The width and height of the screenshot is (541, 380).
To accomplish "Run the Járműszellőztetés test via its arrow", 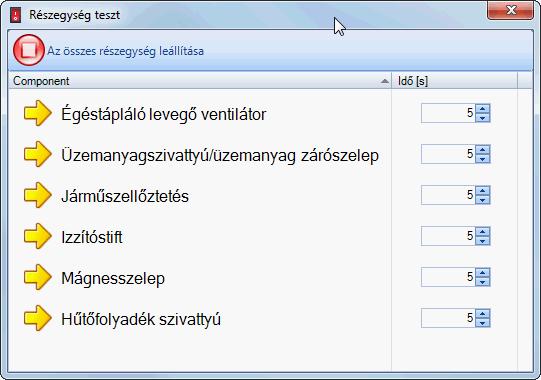I will [38, 195].
